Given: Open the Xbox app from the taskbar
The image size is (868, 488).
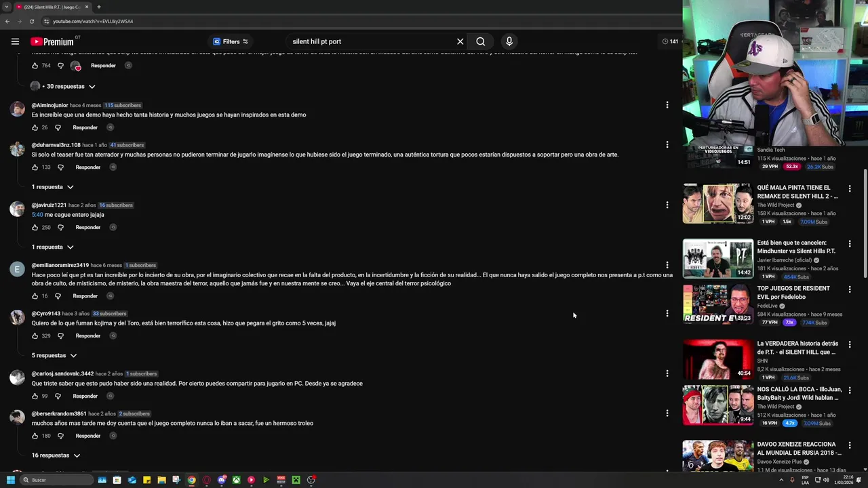Looking at the screenshot, I should (236, 480).
